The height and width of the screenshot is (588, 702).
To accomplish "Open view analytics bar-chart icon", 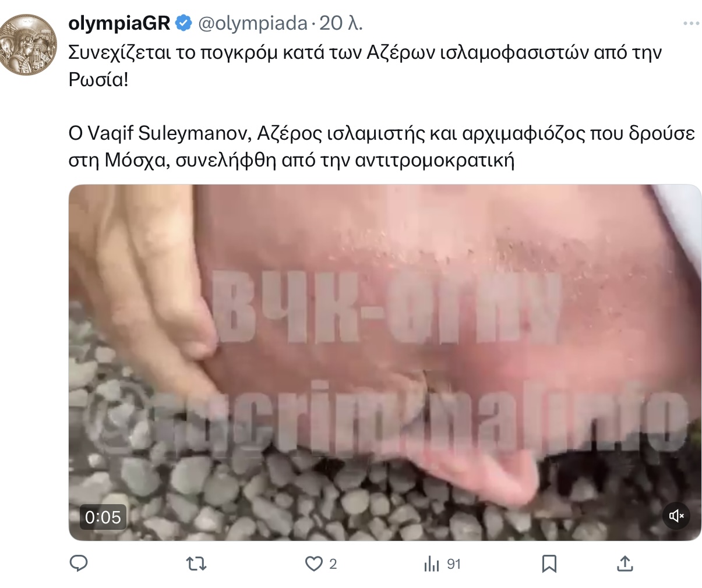I will [x=432, y=564].
